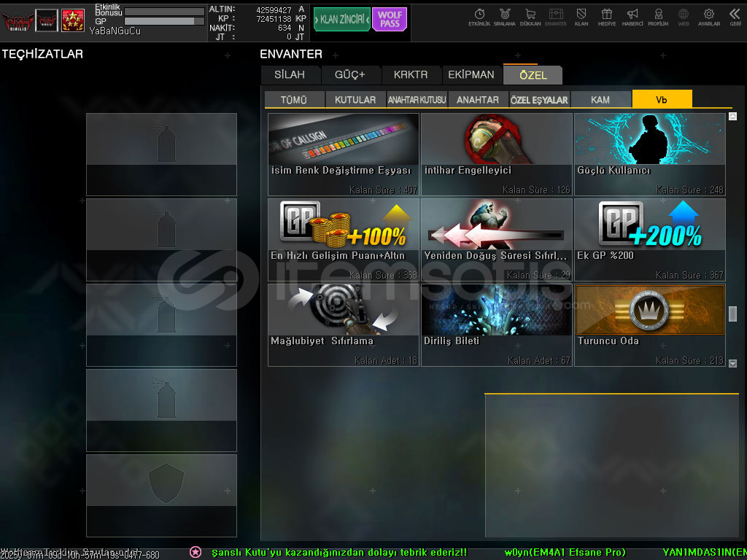Open the Sıralama ranking icon
This screenshot has width=747, height=560.
(x=505, y=17)
